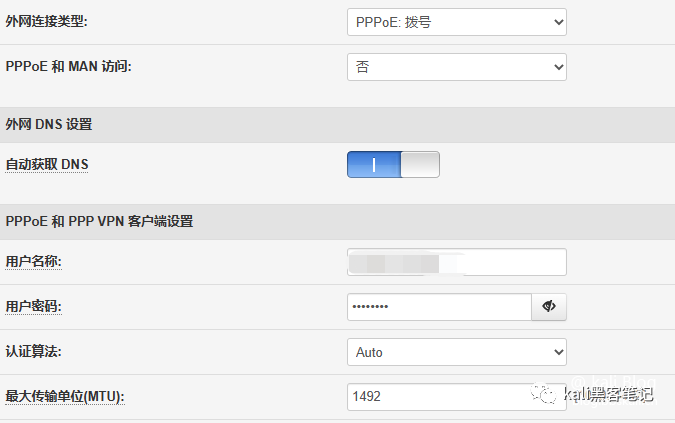
Task: Open the 外网连接类型 dropdown
Action: [x=456, y=21]
